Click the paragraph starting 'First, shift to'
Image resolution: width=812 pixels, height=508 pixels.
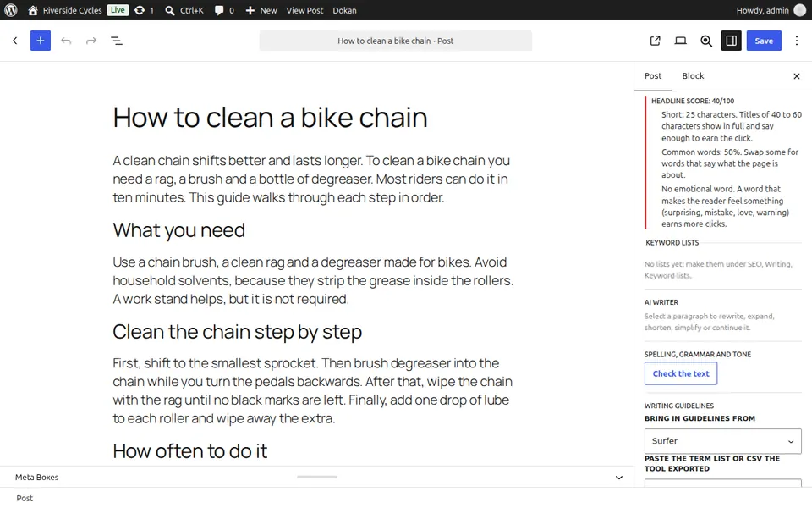point(313,391)
